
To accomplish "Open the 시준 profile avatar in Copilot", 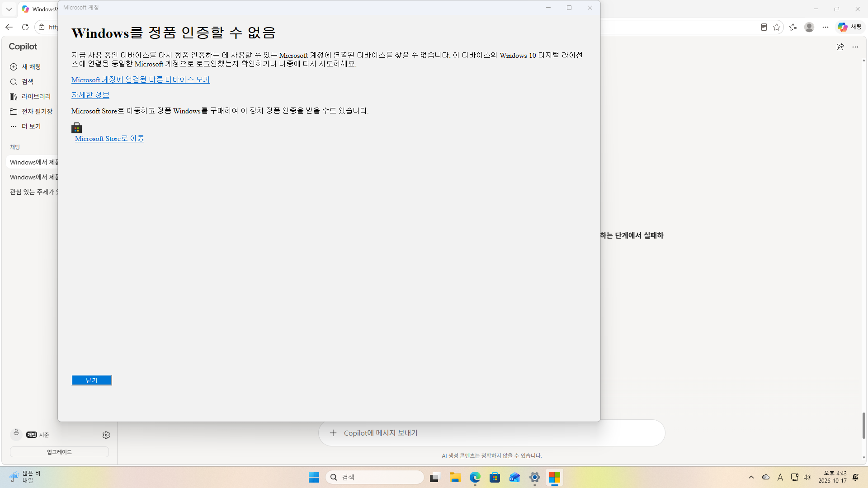I will [x=16, y=434].
